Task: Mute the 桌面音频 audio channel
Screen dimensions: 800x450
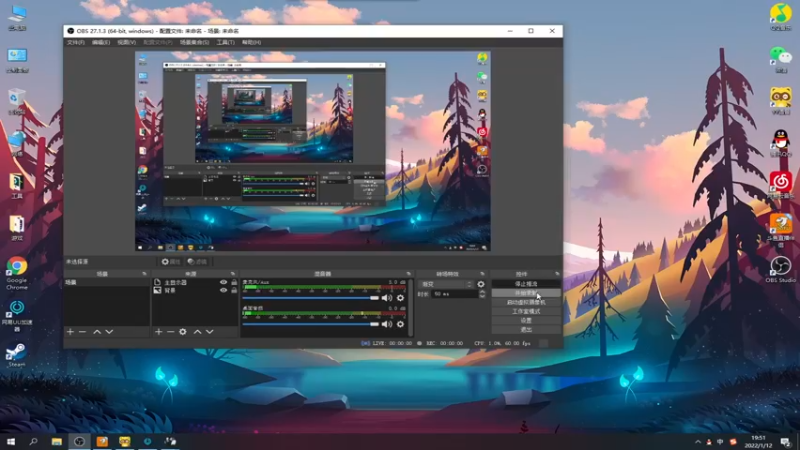Action: (387, 324)
